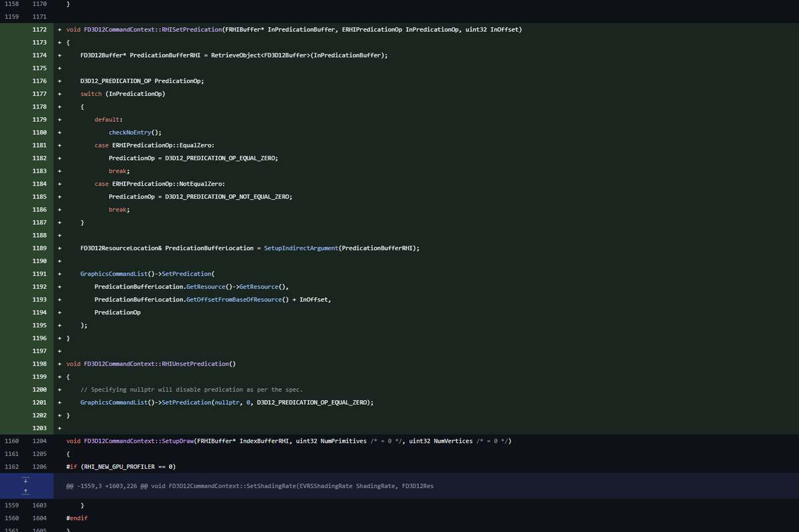This screenshot has height=532, width=799.
Task: Click 'SetPredication(nullptr, 0,' call on line 1201
Action: tap(207, 402)
